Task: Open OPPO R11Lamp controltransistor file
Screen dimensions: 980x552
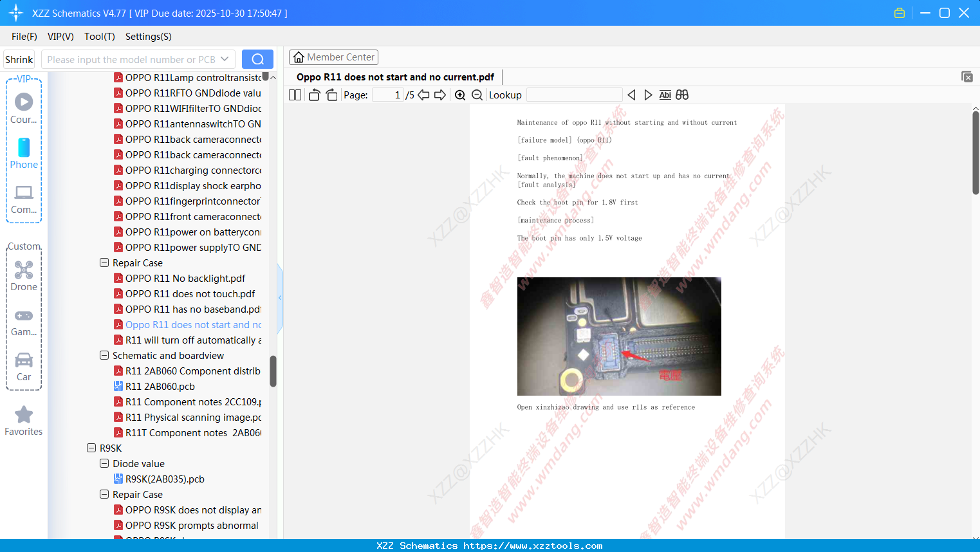Action: pyautogui.click(x=193, y=78)
